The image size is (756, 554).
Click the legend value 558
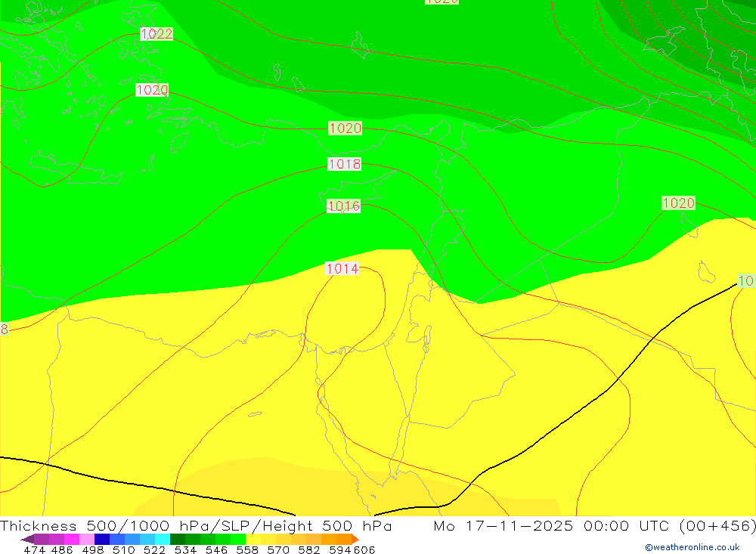[247, 550]
